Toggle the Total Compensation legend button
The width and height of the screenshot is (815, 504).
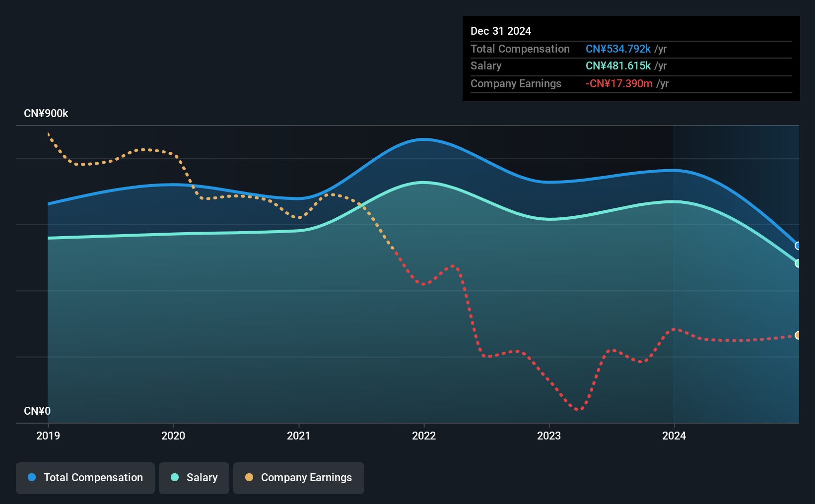click(x=85, y=478)
